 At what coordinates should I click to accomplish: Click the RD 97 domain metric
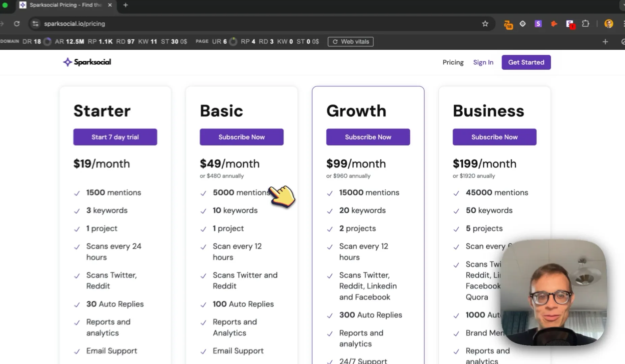(x=125, y=41)
